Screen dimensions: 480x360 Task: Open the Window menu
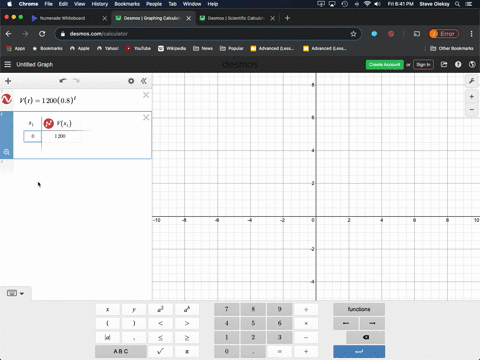(x=192, y=4)
